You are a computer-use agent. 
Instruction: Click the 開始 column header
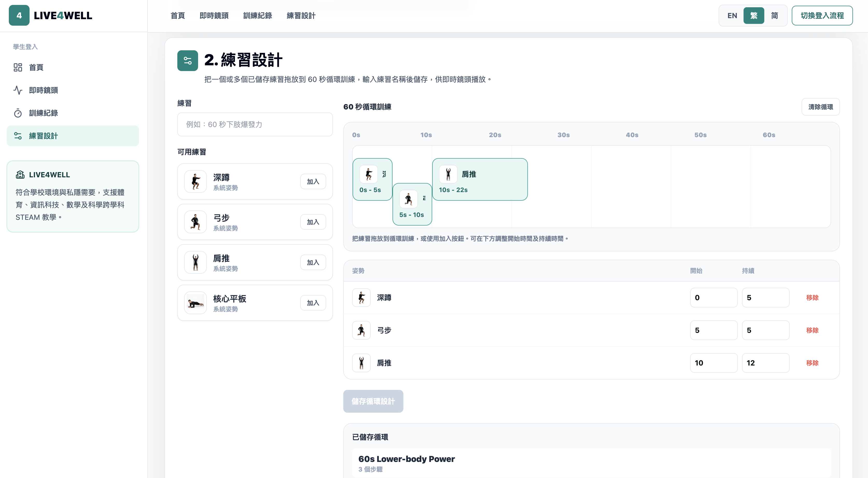coord(696,271)
